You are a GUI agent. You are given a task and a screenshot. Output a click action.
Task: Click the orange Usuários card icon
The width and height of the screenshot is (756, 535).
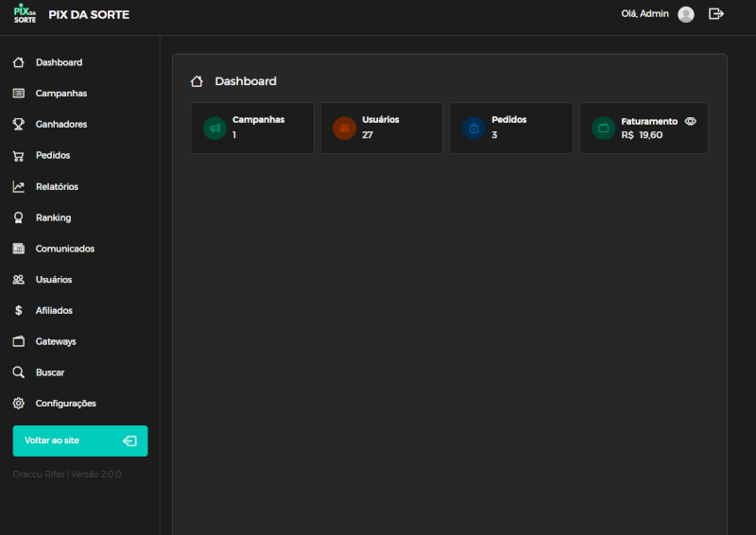344,128
